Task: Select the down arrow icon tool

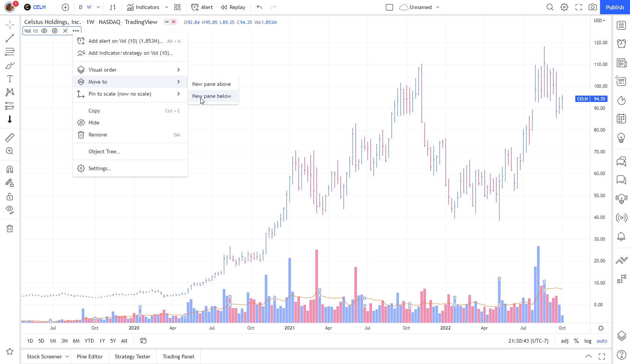Action: [x=10, y=120]
